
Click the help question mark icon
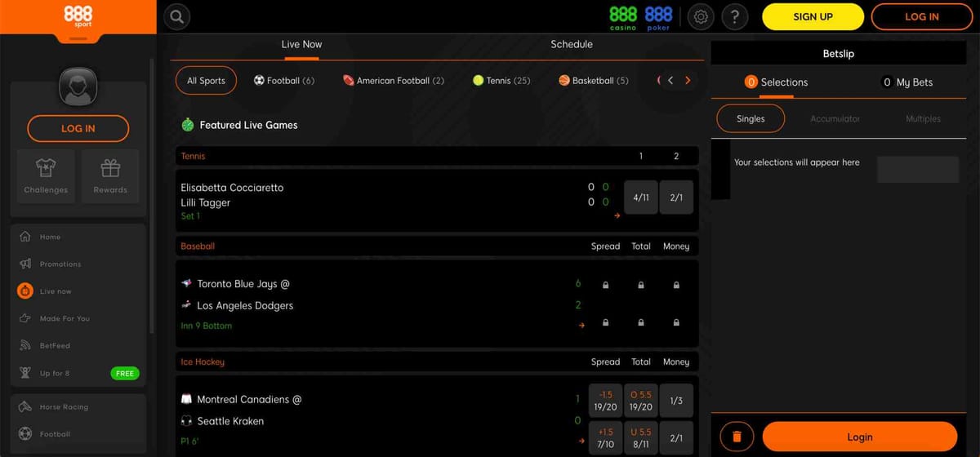735,16
